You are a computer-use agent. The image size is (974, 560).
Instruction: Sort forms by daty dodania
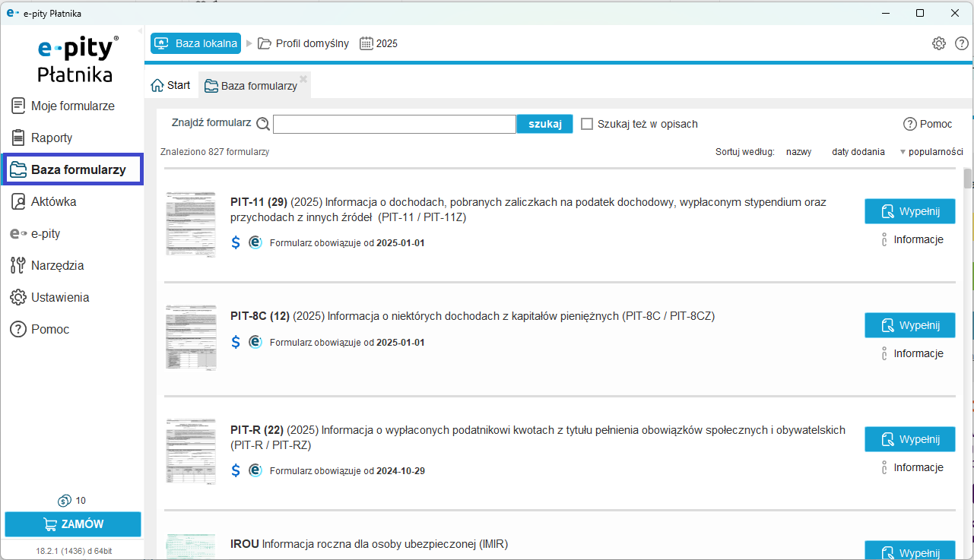click(x=858, y=152)
